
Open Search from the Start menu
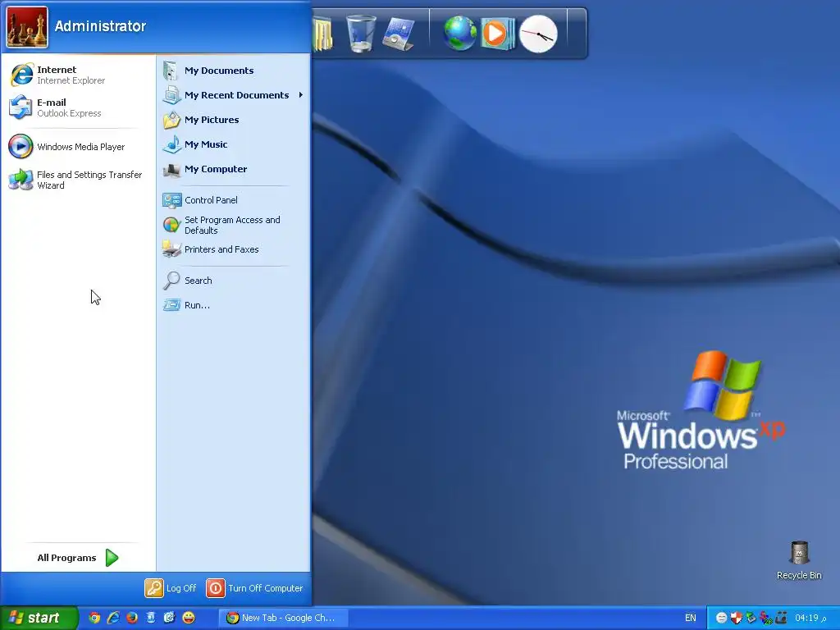232,281
